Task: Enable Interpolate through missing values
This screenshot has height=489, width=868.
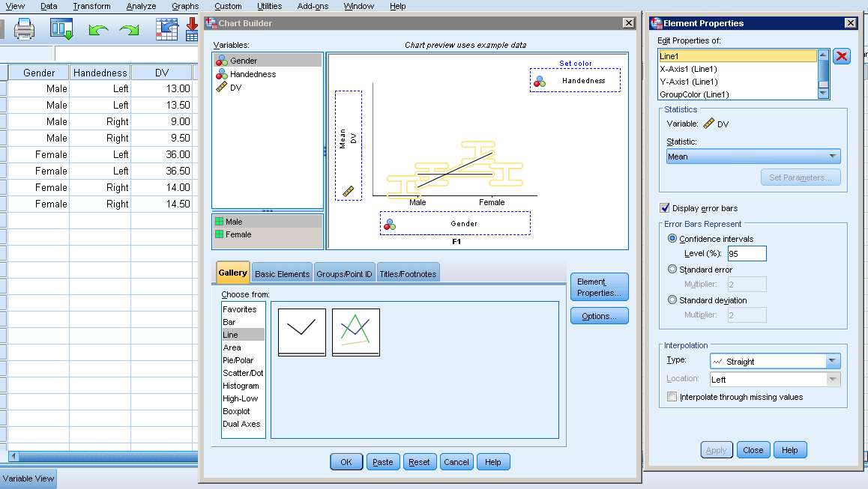Action: click(x=672, y=397)
